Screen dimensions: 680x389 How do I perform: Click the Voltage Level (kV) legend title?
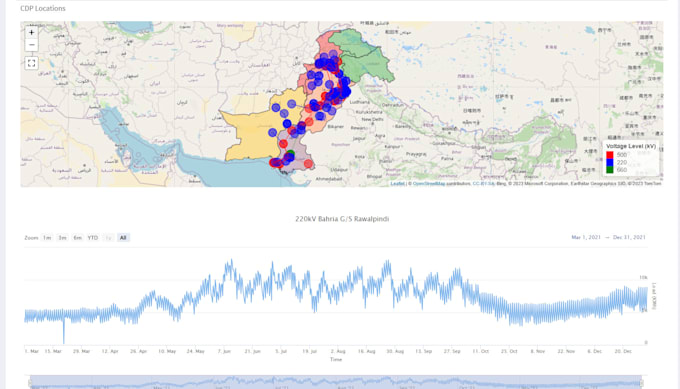[x=631, y=146]
